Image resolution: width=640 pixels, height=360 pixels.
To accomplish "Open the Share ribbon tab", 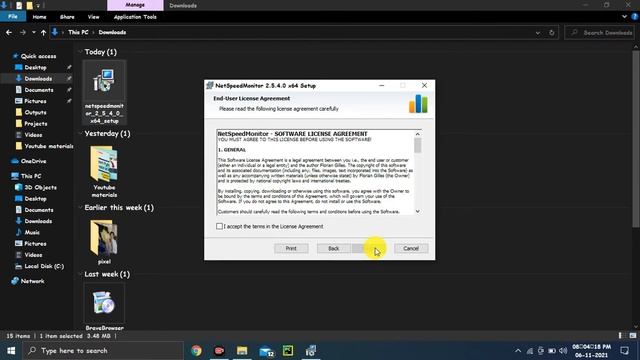I will coord(67,17).
